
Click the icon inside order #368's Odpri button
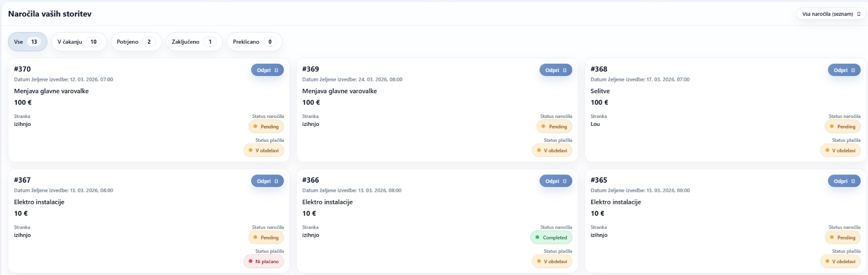point(853,70)
